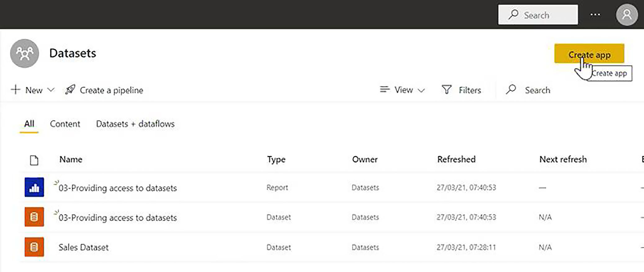Click the orange icon of 03-Providing access dataset
Screen dimensions: 644x272
point(34,217)
